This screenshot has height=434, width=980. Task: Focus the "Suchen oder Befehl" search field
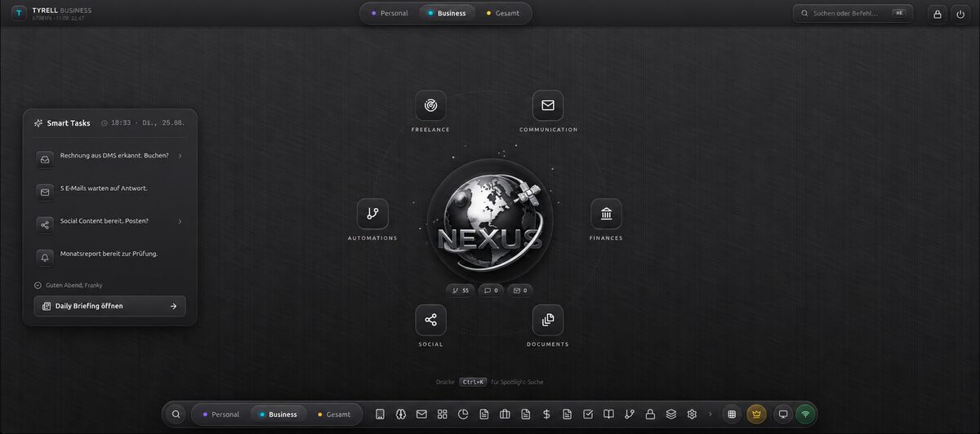coord(853,13)
